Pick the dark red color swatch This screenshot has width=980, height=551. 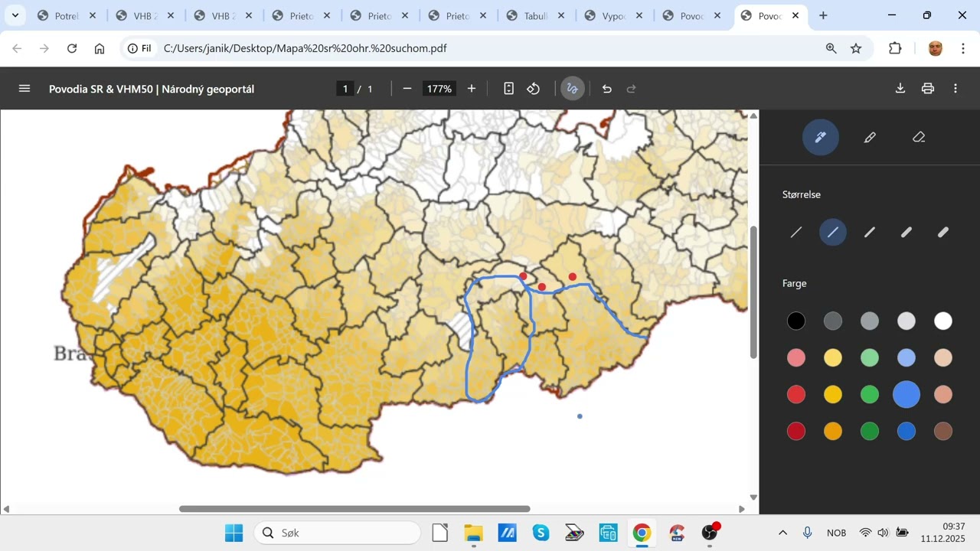796,431
